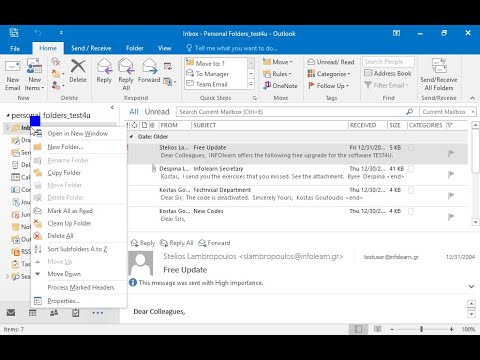Toggle category box on New Codes row

coord(411,211)
